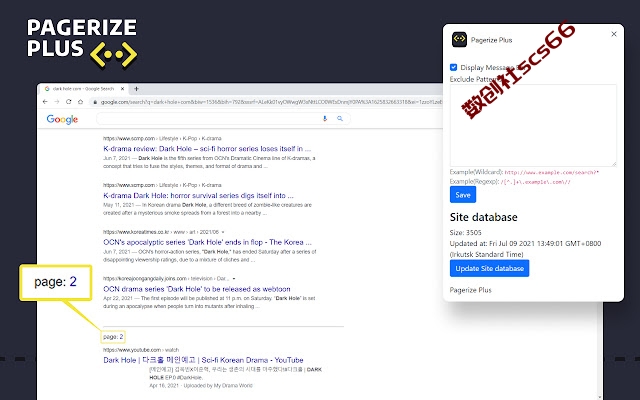Expand koreajoongangdaily result dropdown arrow
This screenshot has height=400, width=640.
pos(234,278)
